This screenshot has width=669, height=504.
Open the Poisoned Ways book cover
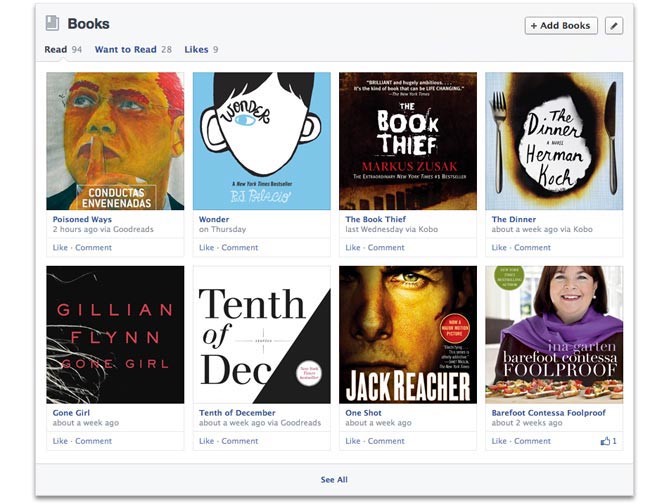click(x=115, y=141)
